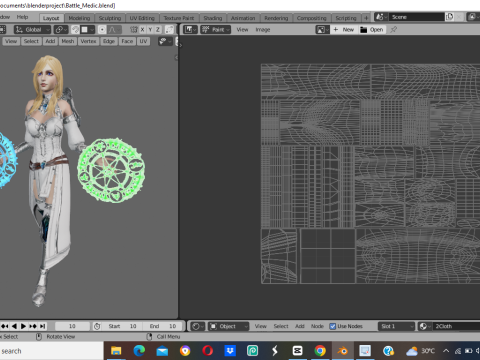This screenshot has height=360, width=480.
Task: Click the browse image icon beside New
Action: coord(322,30)
